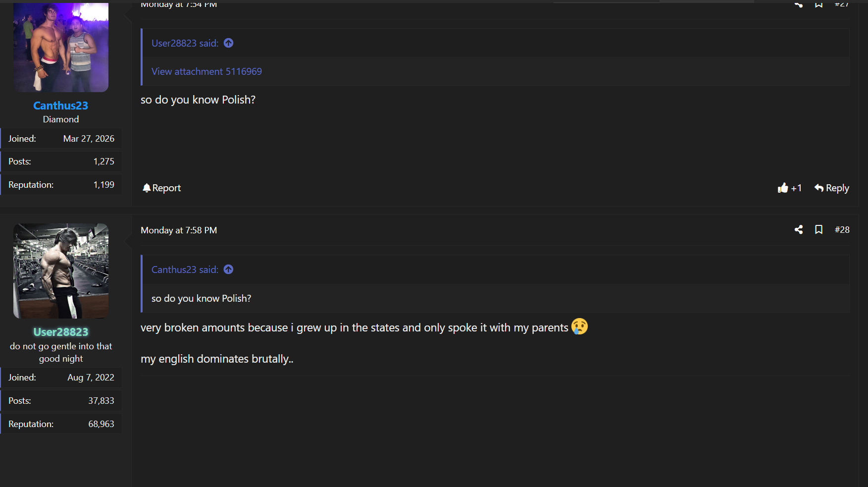The height and width of the screenshot is (487, 868).
Task: Bookmark post #27 at top
Action: 818,4
